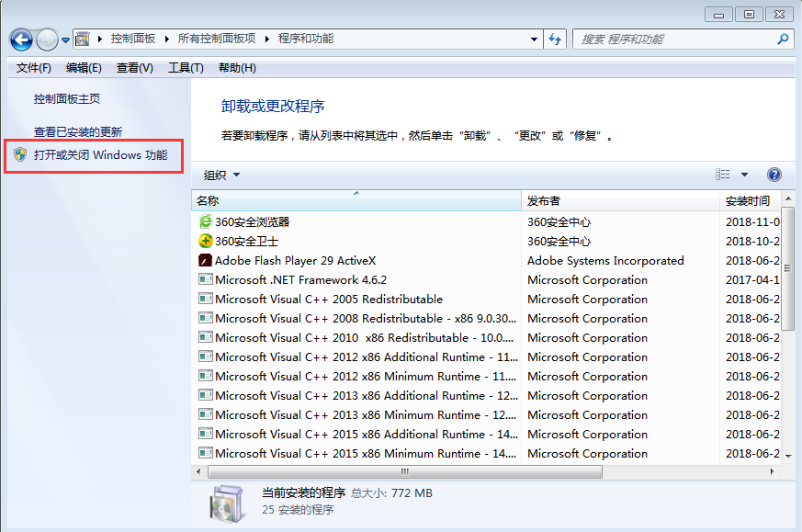Image resolution: width=802 pixels, height=532 pixels.
Task: Select the Visual C++ 2008 Redistributable icon
Action: 206,318
